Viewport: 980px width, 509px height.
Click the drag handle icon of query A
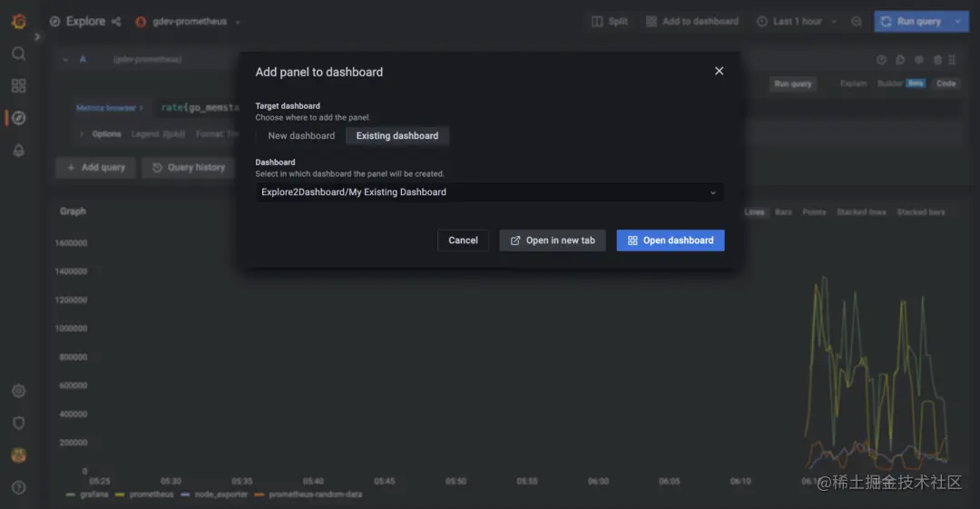952,60
